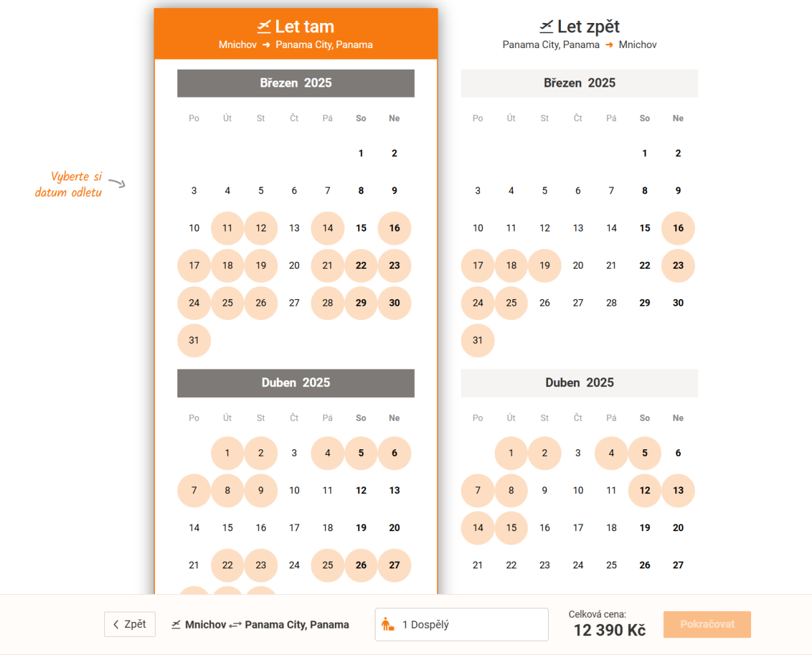The height and width of the screenshot is (655, 812).
Task: Select March 31 in the return flight calendar
Action: (x=478, y=340)
